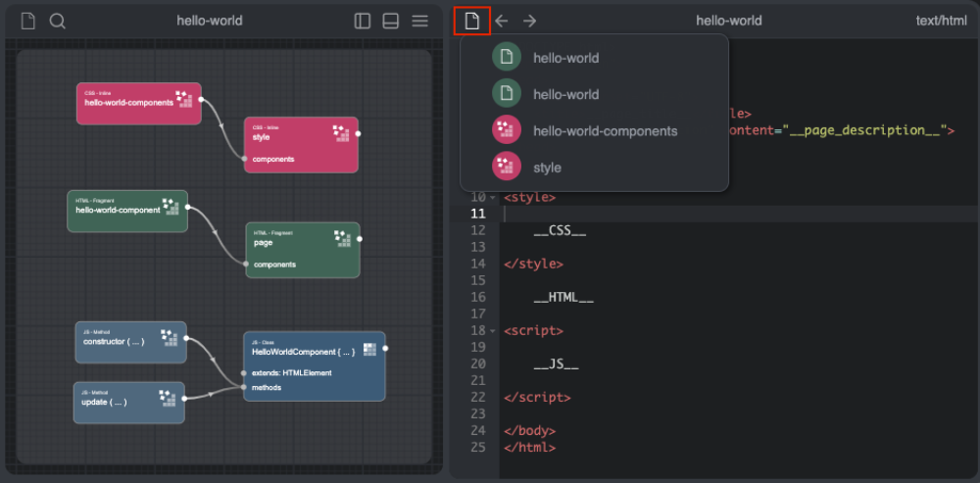Pick the style entry in the file dropdown
The width and height of the screenshot is (980, 483).
point(547,168)
